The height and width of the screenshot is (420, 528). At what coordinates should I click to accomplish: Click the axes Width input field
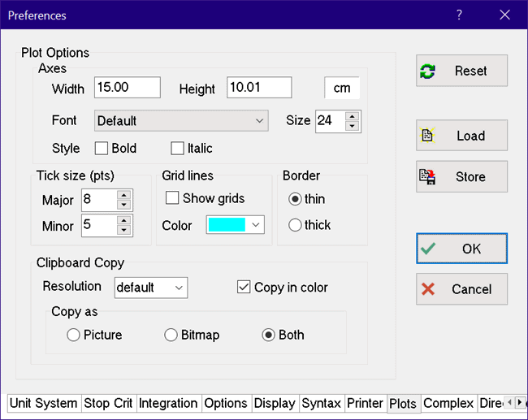(128, 88)
